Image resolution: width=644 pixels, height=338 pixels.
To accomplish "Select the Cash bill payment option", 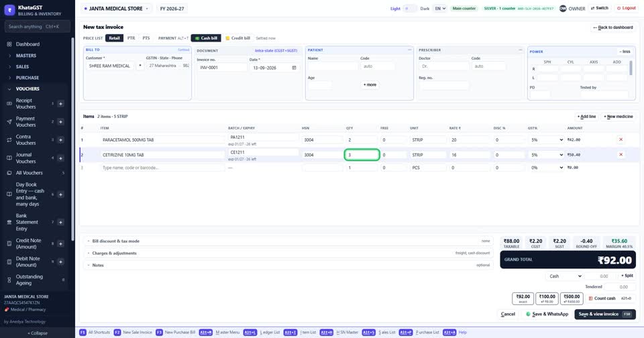I will point(206,38).
